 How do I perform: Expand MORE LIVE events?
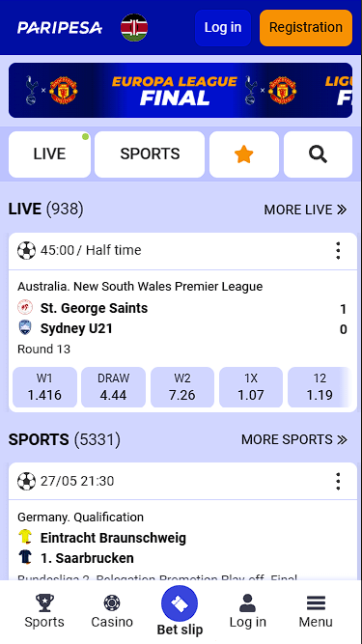click(305, 210)
